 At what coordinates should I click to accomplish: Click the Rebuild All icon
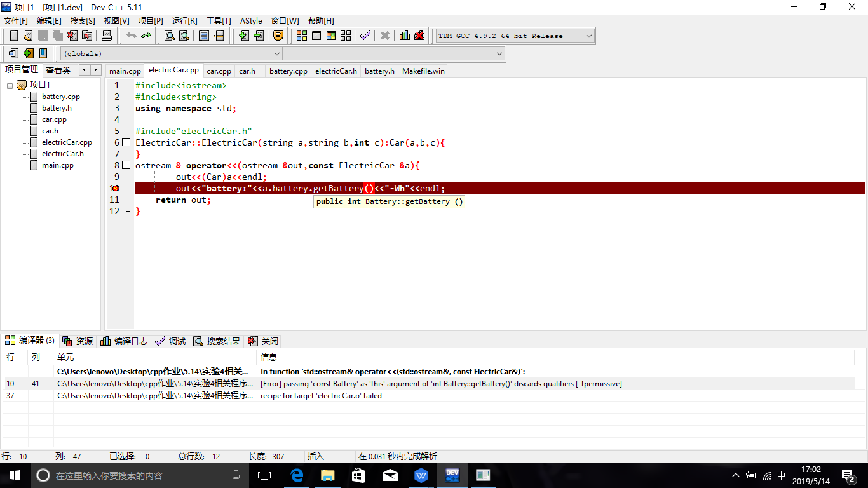click(x=346, y=36)
